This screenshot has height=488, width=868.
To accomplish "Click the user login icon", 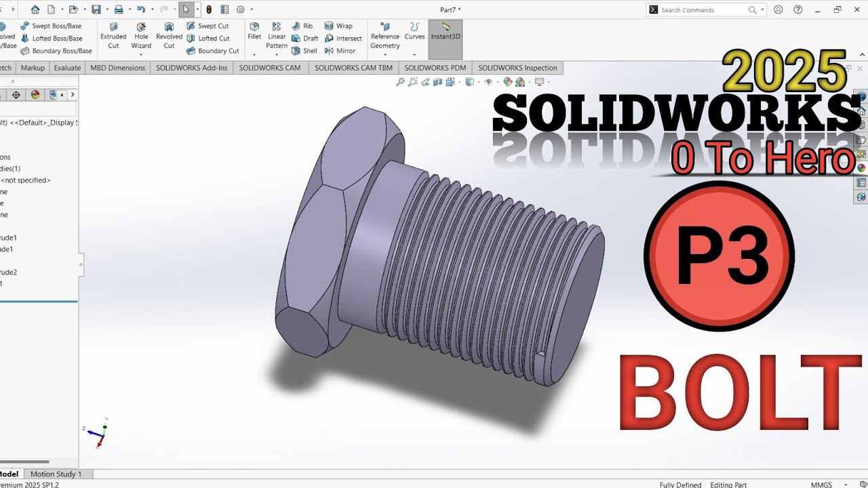I will (x=778, y=9).
